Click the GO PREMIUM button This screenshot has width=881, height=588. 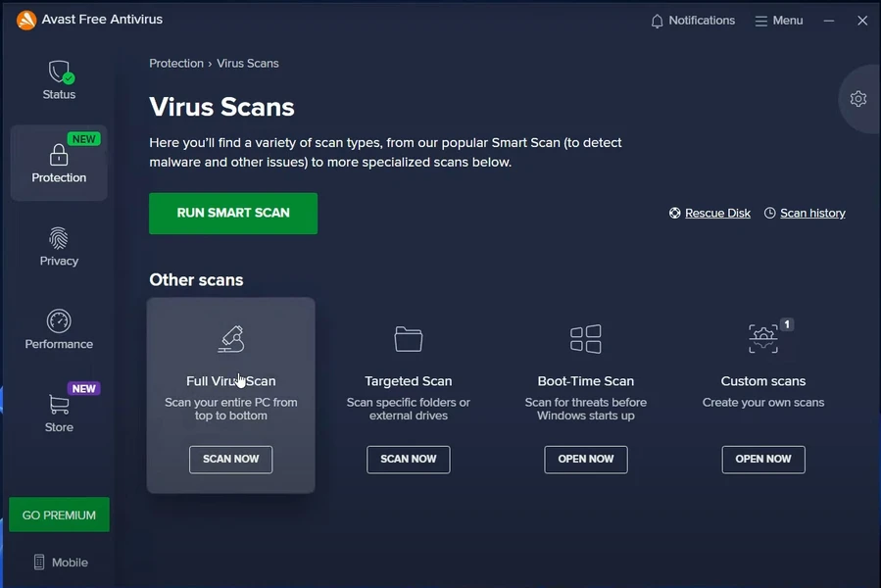point(58,514)
